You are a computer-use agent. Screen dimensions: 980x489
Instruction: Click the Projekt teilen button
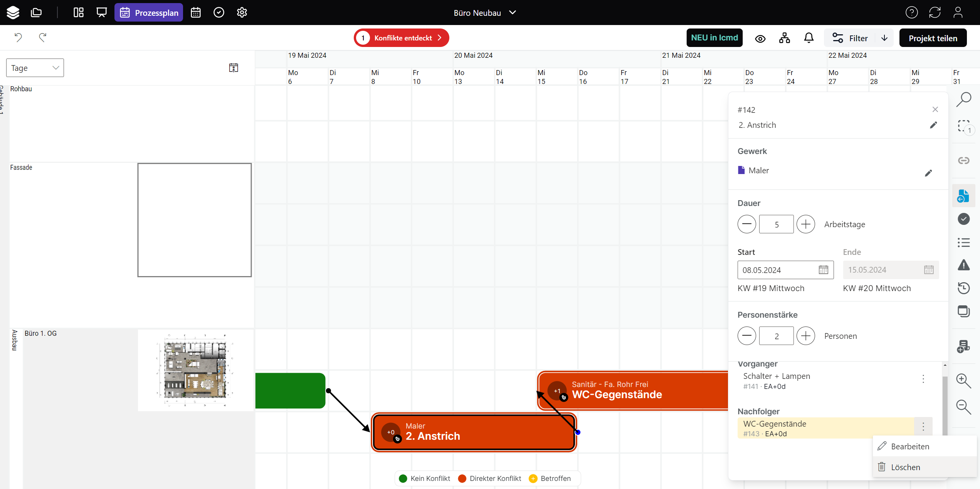[x=933, y=38]
